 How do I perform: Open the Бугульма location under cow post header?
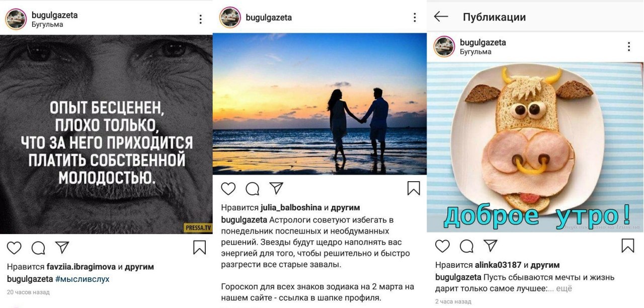(475, 52)
